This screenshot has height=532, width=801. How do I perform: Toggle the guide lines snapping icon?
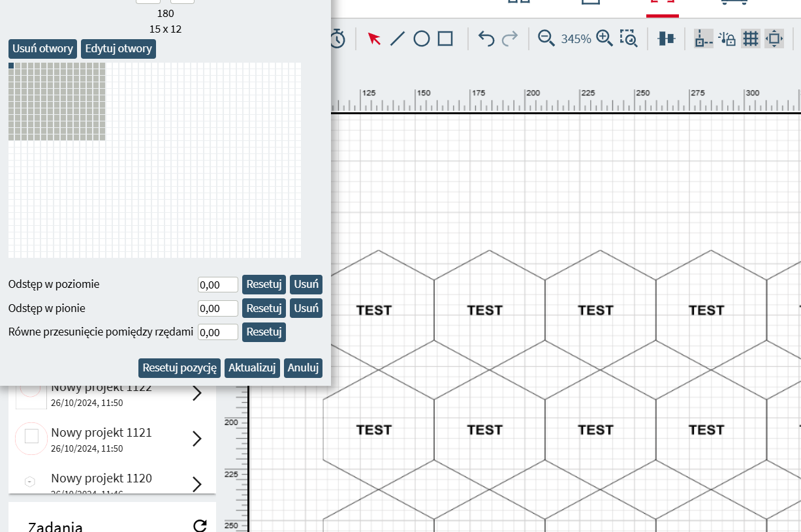(x=704, y=39)
